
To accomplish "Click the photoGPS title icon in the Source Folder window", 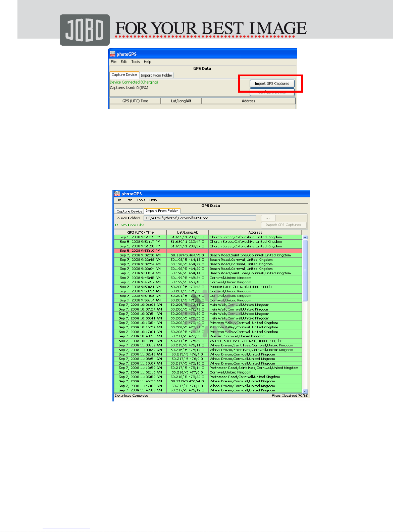I will [x=117, y=194].
